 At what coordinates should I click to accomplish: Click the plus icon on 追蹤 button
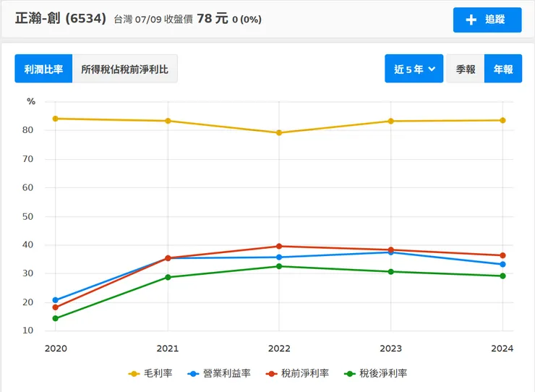point(471,20)
